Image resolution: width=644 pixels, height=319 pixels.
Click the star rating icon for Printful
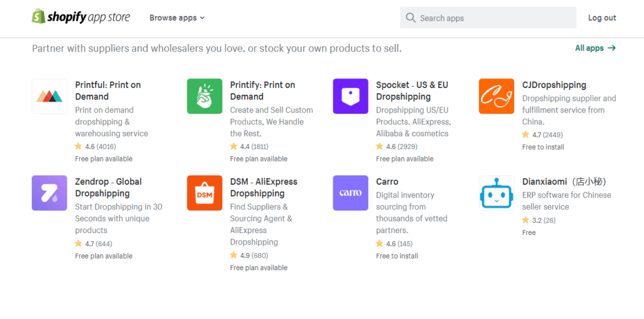click(79, 146)
